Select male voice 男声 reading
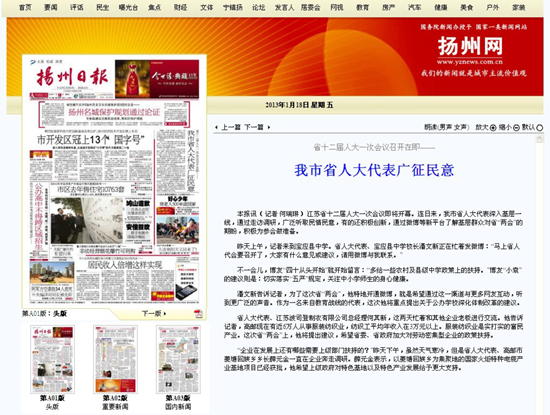Image resolution: width=550 pixels, height=415 pixels. [446, 127]
